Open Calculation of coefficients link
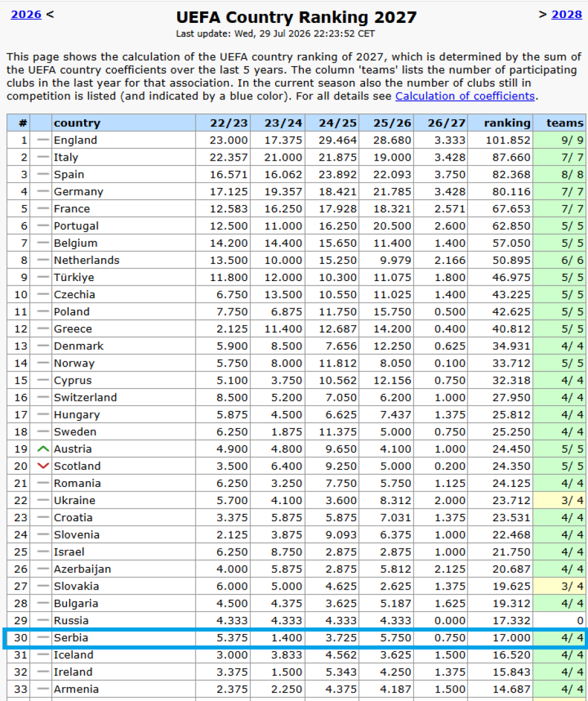588x701 pixels. coord(464,96)
